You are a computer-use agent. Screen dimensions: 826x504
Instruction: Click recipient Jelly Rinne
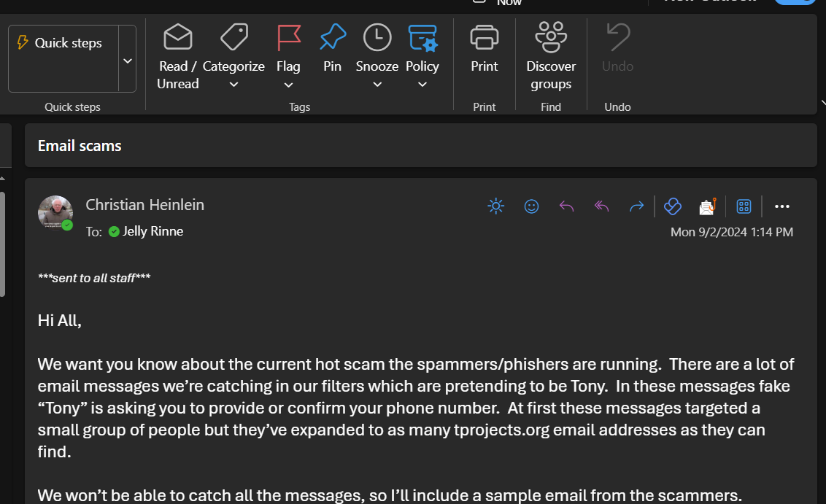point(153,231)
